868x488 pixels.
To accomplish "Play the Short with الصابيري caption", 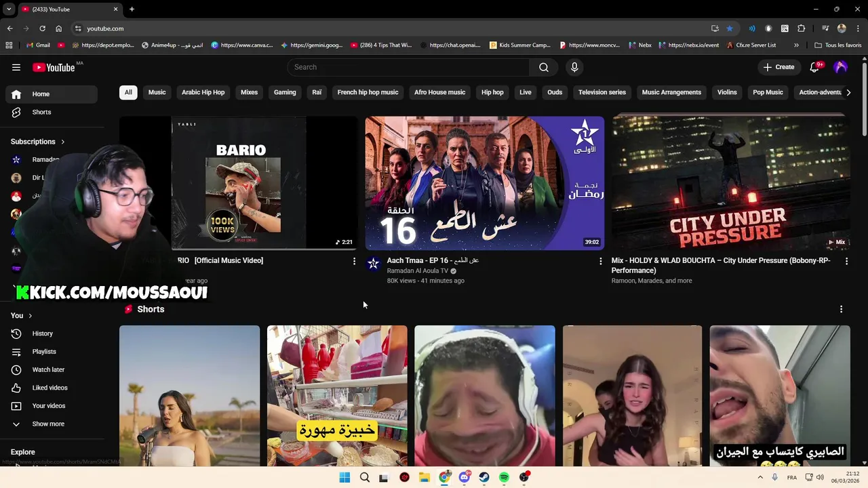I will (x=780, y=396).
